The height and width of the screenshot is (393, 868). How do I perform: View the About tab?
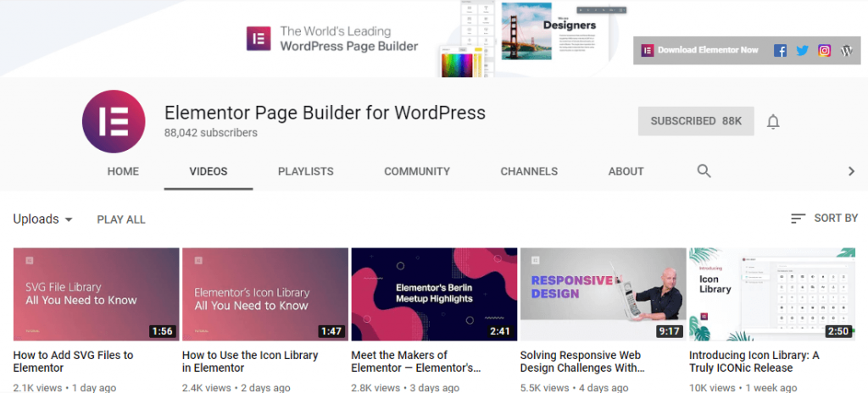point(626,172)
